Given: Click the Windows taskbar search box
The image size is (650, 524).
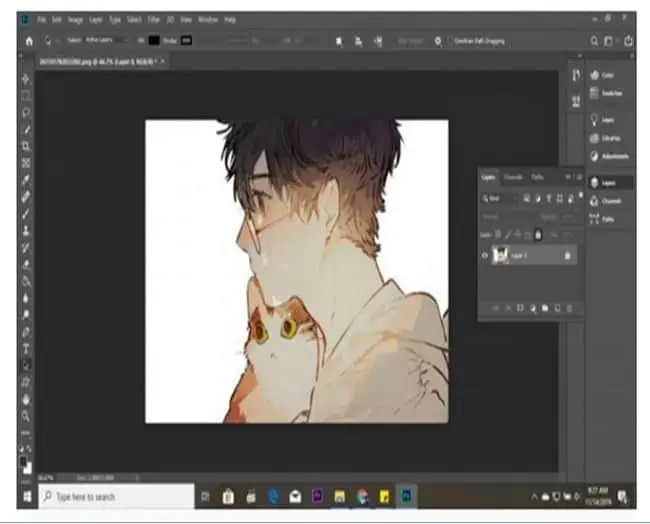Looking at the screenshot, I should point(116,496).
